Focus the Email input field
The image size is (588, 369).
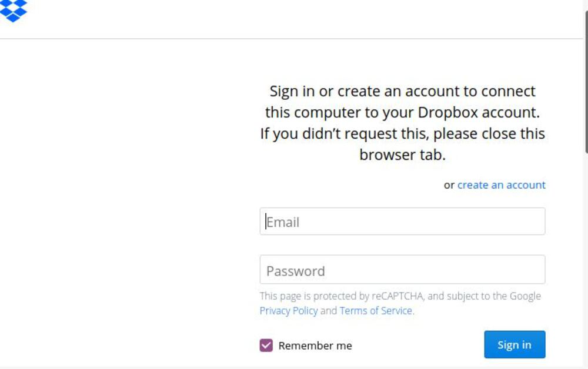tap(402, 222)
